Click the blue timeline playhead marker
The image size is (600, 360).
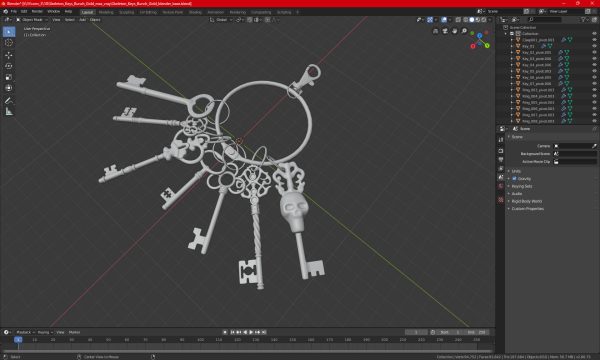click(x=18, y=340)
